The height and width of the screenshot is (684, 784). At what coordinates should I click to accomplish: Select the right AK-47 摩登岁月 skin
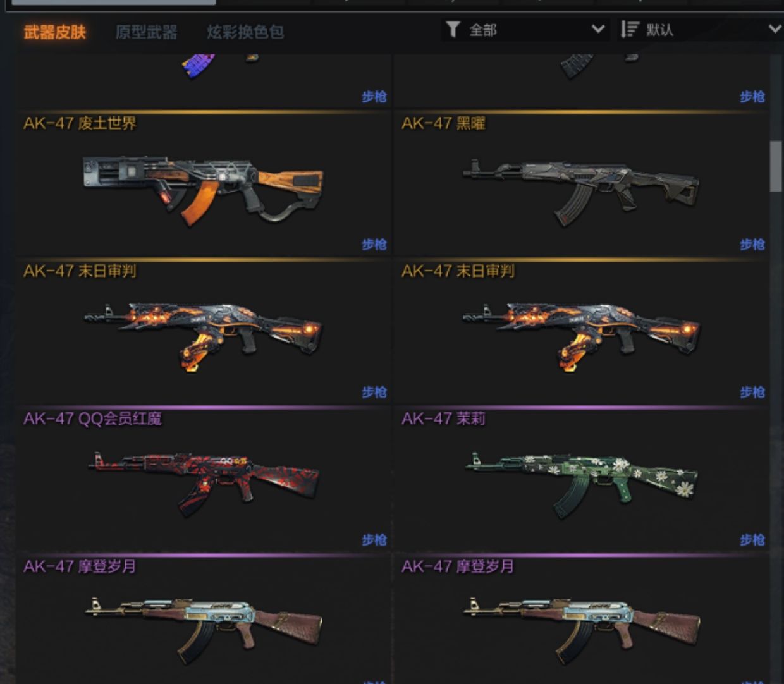coord(581,620)
